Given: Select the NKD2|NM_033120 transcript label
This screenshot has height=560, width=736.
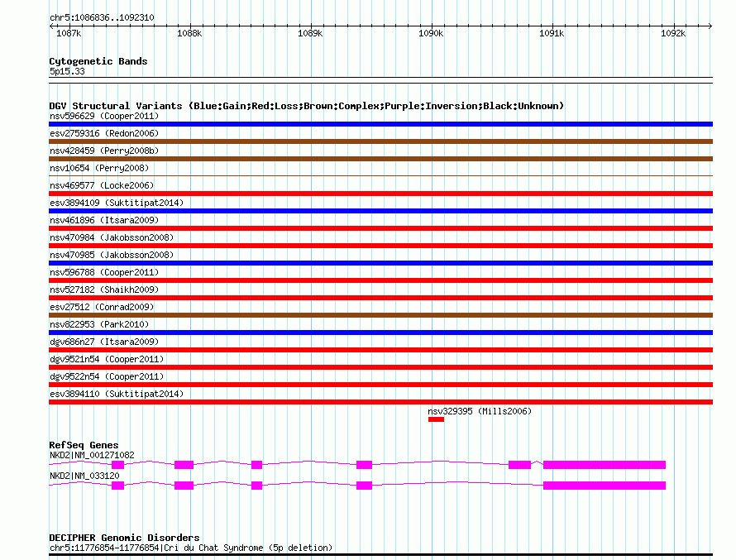Looking at the screenshot, I should coord(84,476).
